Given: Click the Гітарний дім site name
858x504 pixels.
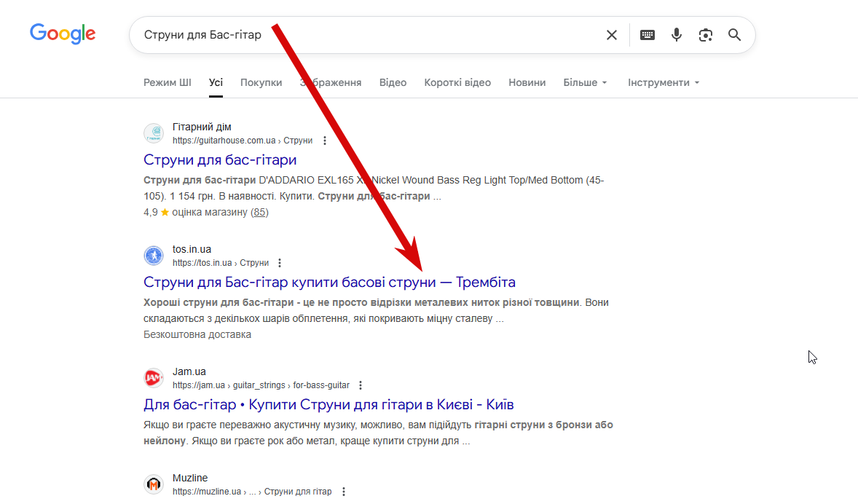Looking at the screenshot, I should (202, 127).
